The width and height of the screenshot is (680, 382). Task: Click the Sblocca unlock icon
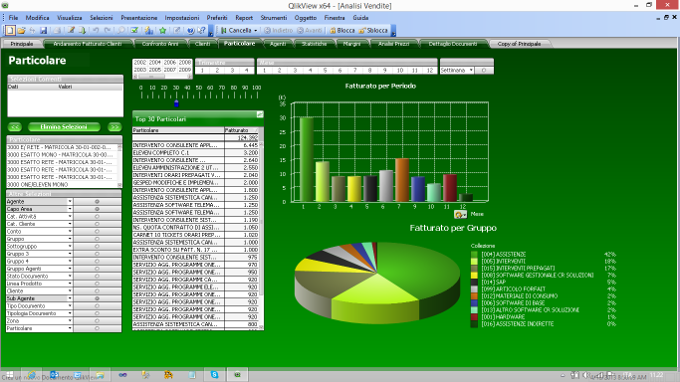tap(362, 30)
